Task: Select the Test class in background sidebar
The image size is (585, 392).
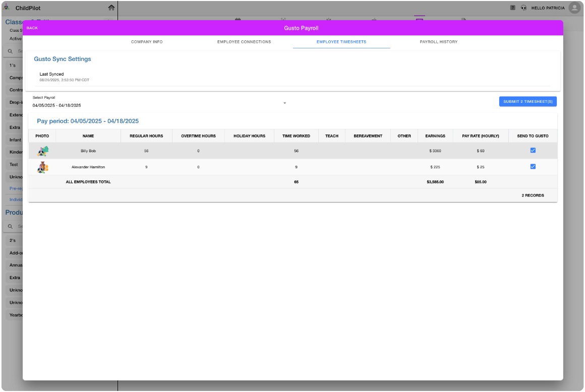Action: [x=14, y=164]
